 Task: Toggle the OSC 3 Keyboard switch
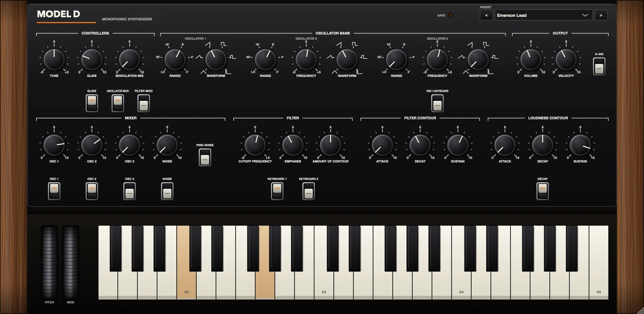(437, 103)
